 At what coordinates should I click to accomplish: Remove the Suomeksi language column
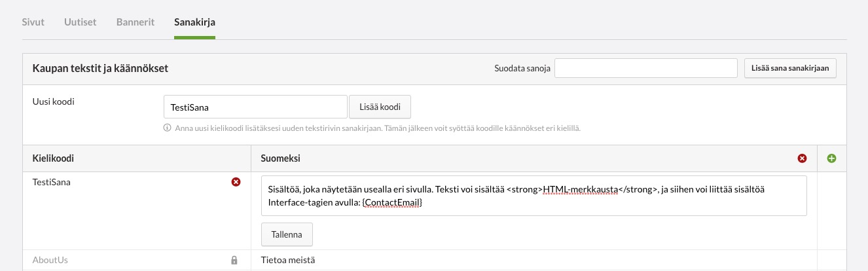click(x=802, y=158)
